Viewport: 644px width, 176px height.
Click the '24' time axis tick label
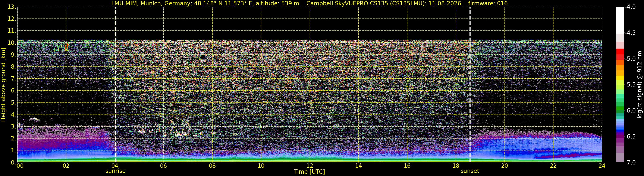pyautogui.click(x=602, y=166)
